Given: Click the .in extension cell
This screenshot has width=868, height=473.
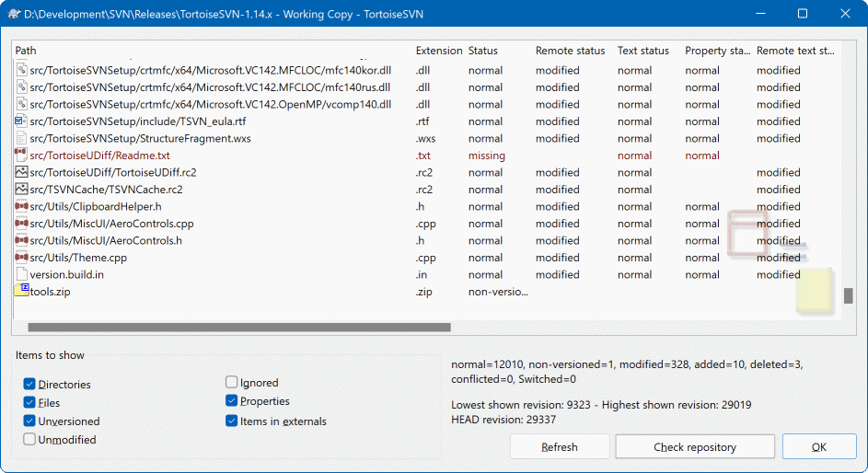Looking at the screenshot, I should click(x=422, y=274).
